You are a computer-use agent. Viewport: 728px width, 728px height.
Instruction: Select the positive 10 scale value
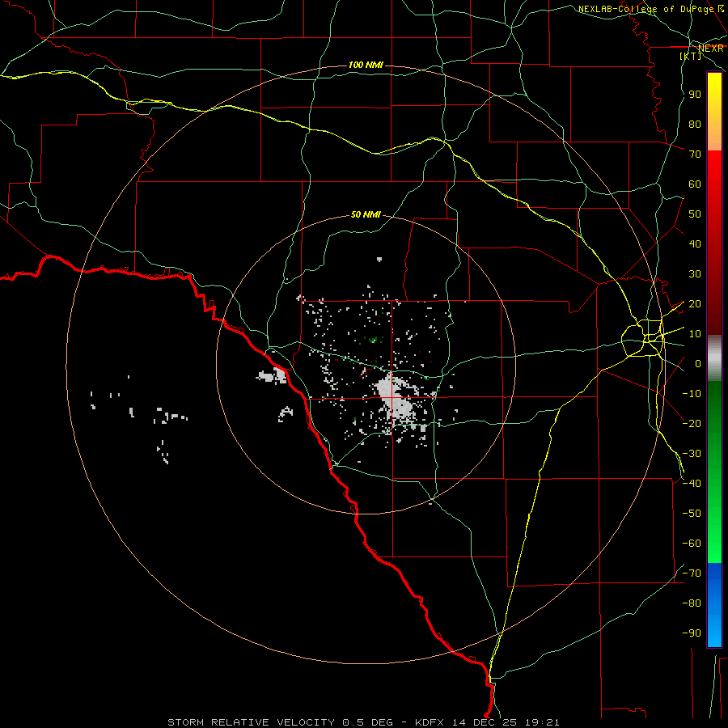tap(695, 334)
